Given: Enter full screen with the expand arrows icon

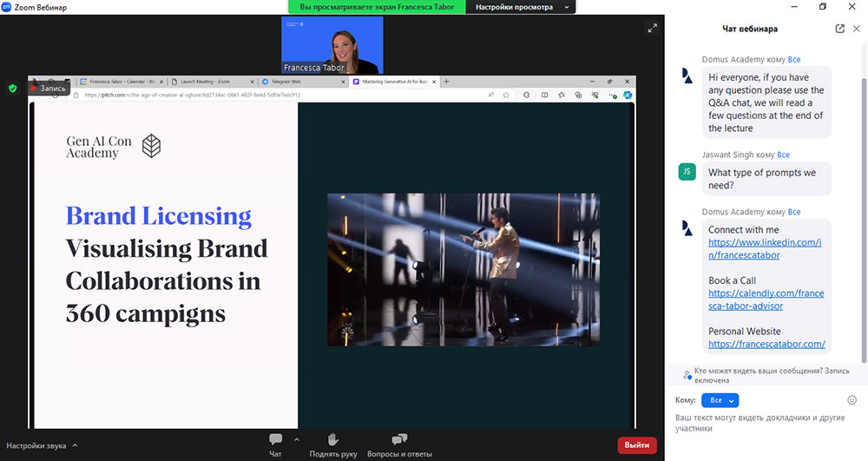Looking at the screenshot, I should tap(653, 28).
